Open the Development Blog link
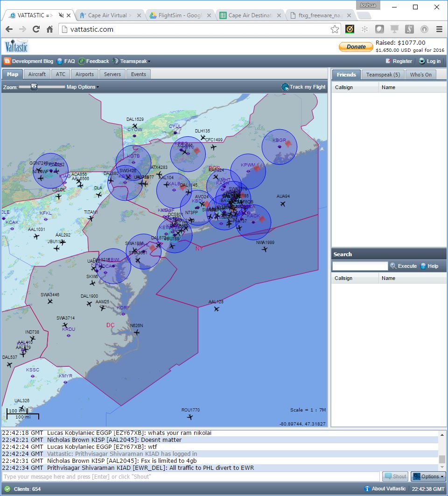Screen dimensions: 448x496 click(x=28, y=62)
